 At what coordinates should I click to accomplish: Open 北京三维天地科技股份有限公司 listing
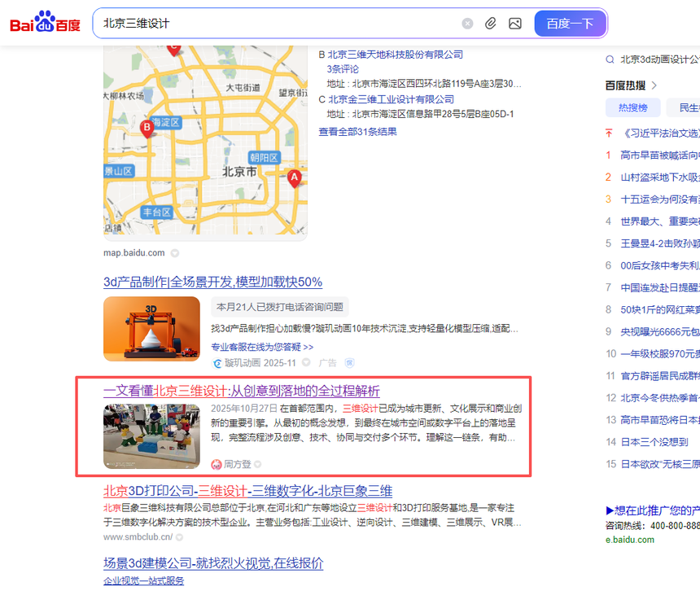[395, 55]
